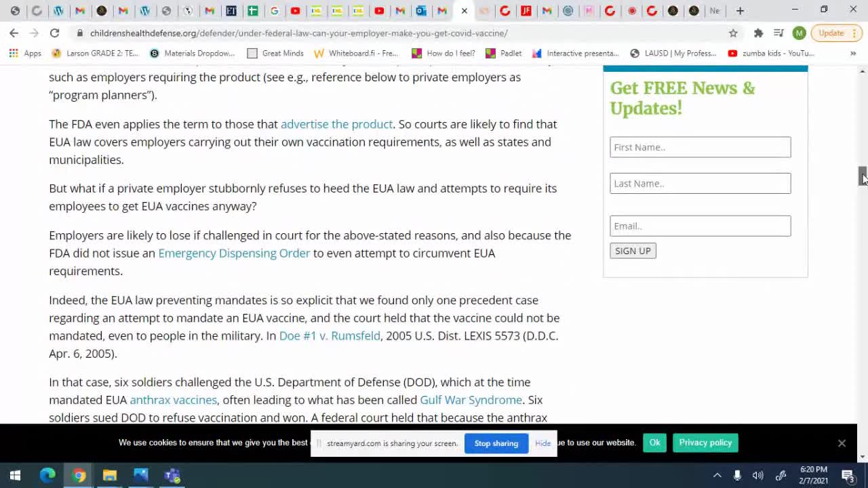Reload the current page
868x488 pixels.
(54, 33)
